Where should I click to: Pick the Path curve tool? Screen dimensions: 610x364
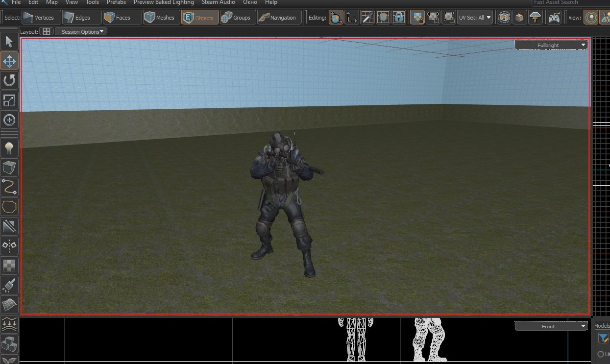tap(9, 187)
